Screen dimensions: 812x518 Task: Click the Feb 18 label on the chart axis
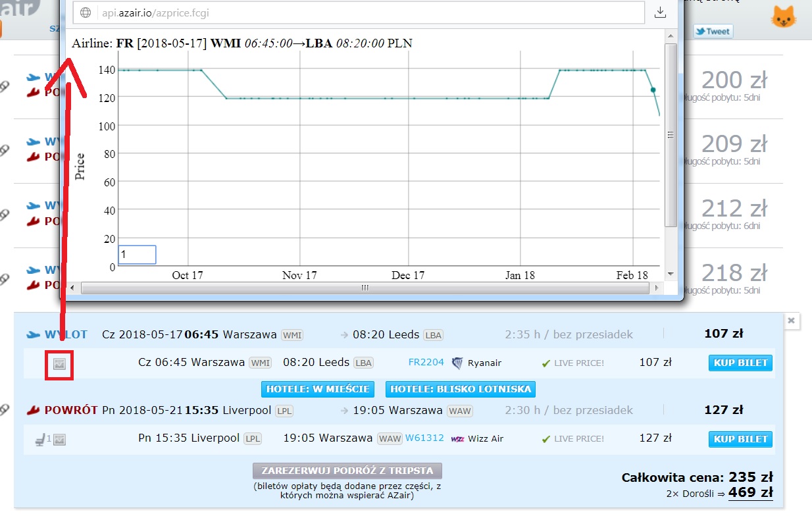tap(632, 275)
